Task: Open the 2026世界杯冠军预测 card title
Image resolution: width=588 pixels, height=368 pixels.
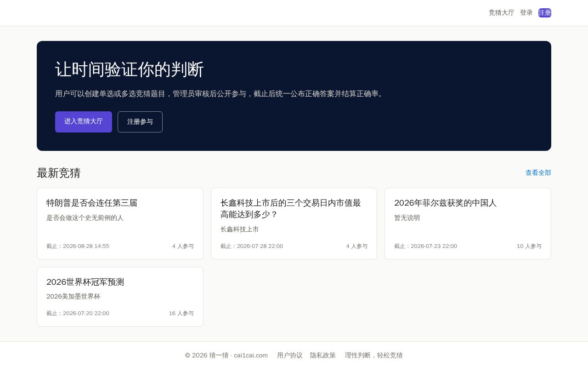Action: tap(85, 282)
